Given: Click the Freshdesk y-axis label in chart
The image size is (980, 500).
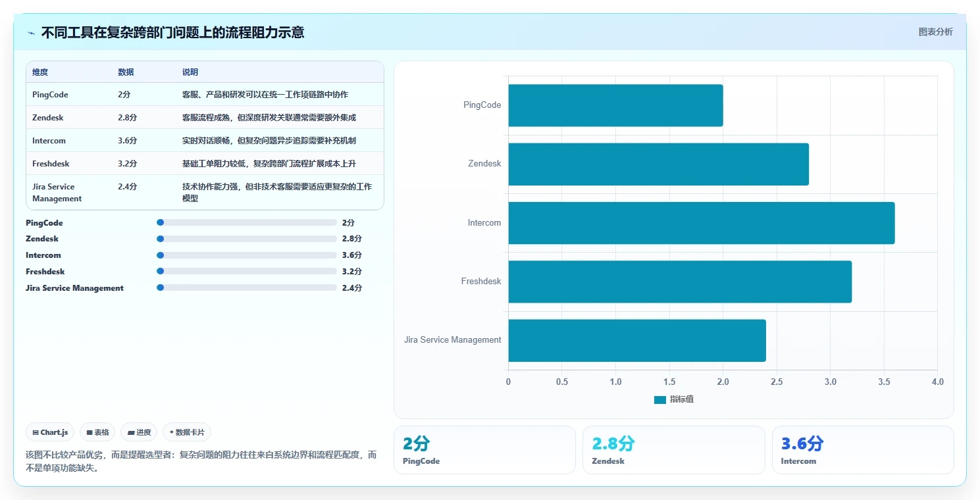Looking at the screenshot, I should coord(481,282).
